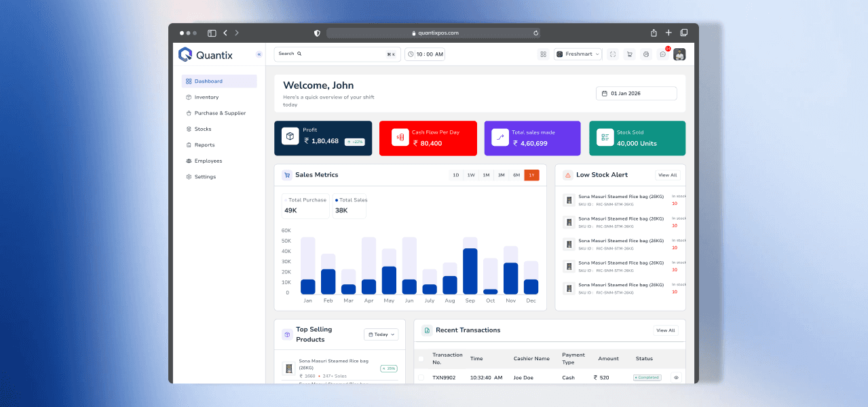
Task: Click the Cash Flow Per Day card icon
Action: tap(400, 138)
